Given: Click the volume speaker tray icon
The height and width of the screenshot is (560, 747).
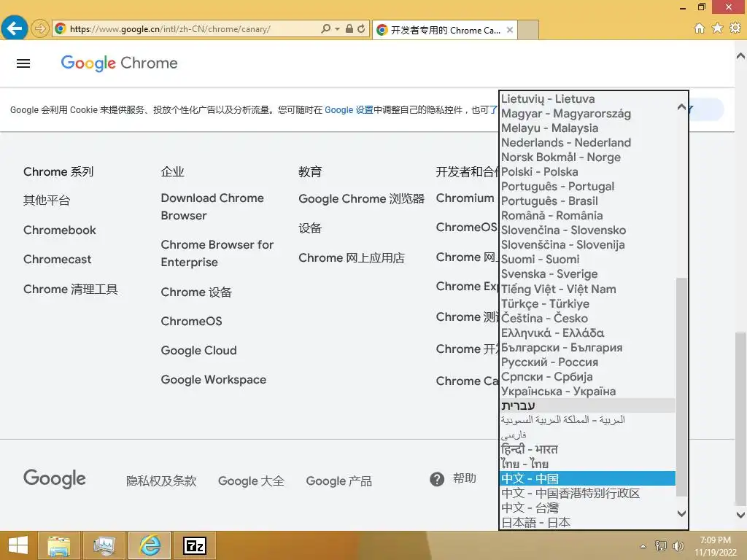Looking at the screenshot, I should tap(678, 545).
